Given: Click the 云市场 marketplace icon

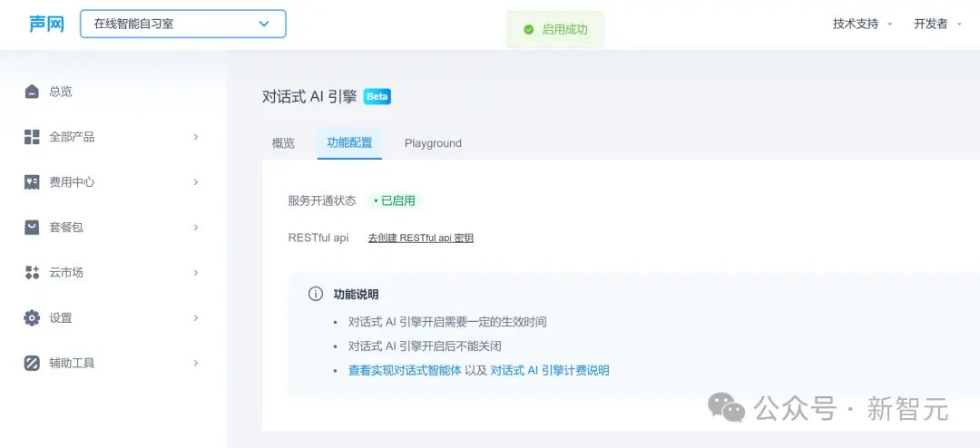Looking at the screenshot, I should coord(32,272).
